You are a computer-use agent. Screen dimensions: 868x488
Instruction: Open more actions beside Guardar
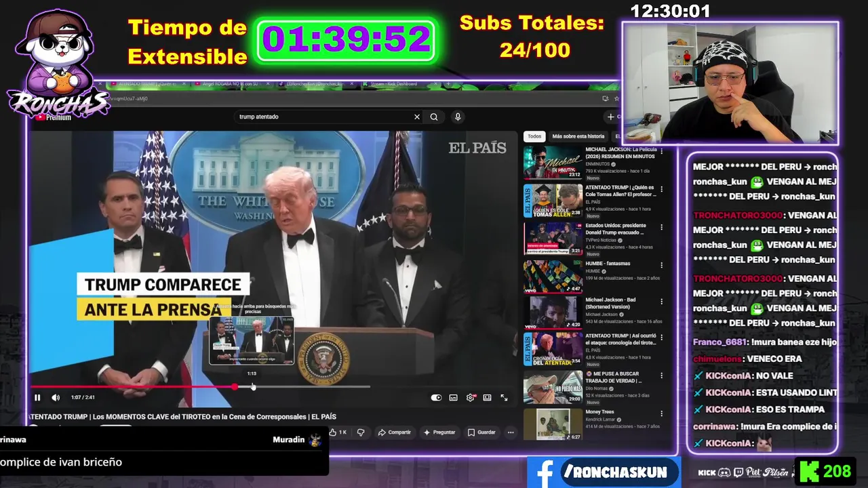pos(511,432)
